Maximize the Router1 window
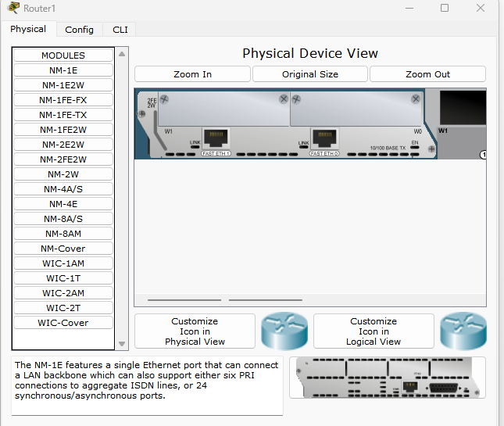Image resolution: width=504 pixels, height=426 pixels. coord(445,8)
